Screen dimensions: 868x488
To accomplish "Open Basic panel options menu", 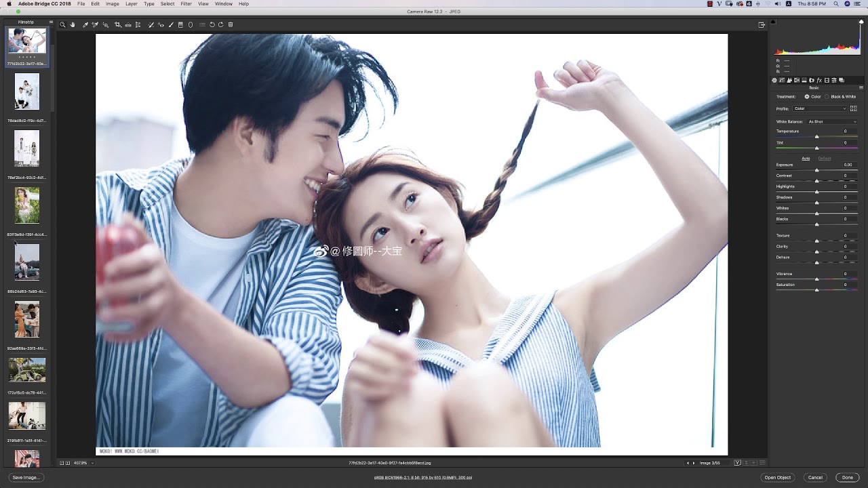I will [861, 87].
